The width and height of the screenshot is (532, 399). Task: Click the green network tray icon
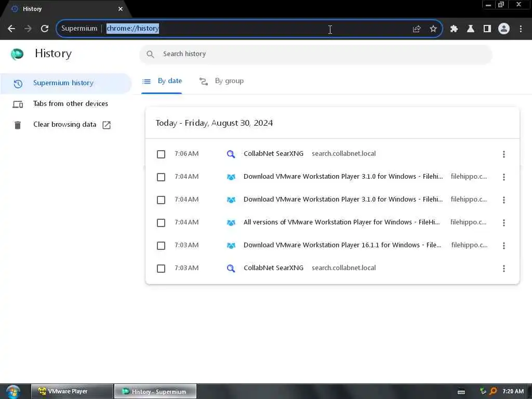coord(483,392)
